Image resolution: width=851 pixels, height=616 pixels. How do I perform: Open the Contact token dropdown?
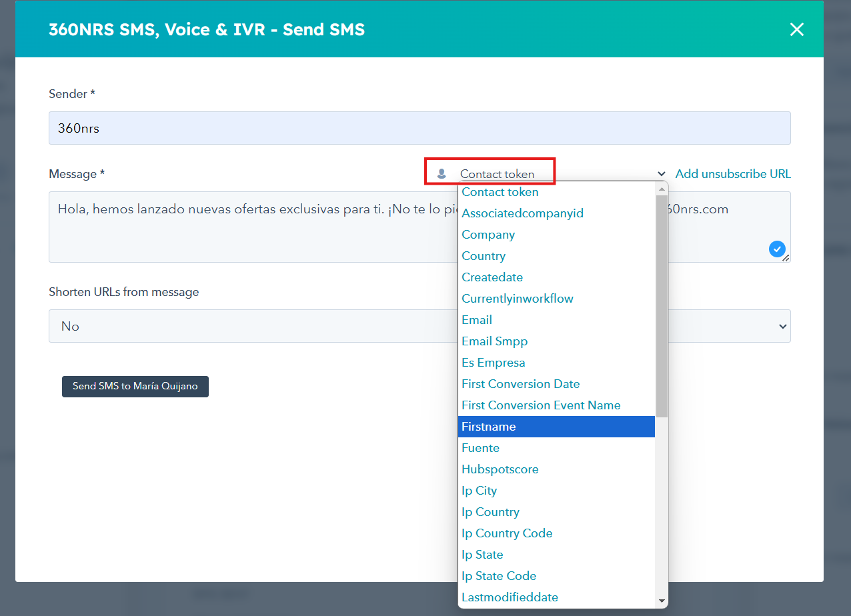[497, 174]
